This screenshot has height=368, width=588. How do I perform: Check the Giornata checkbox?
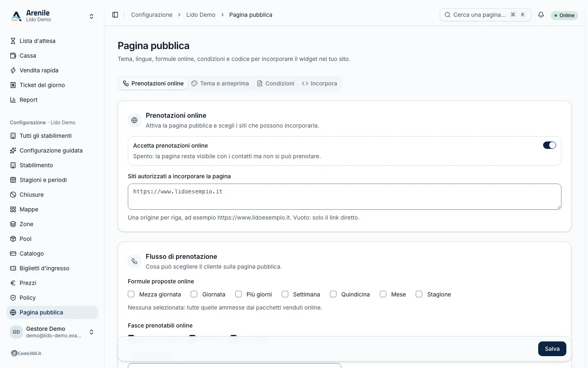click(x=194, y=294)
